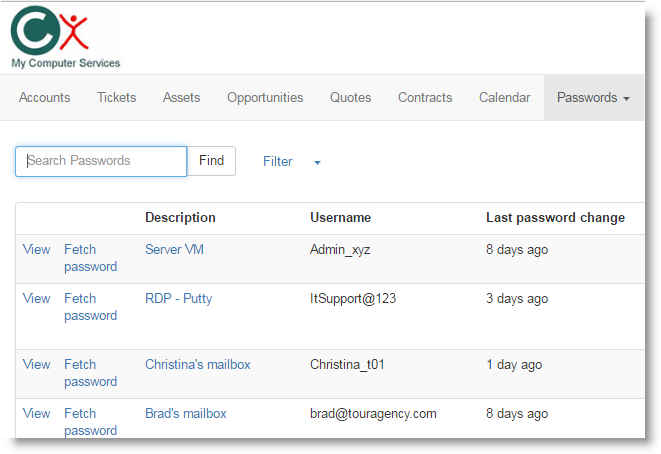Expand the Filter dropdown
This screenshot has width=661, height=454.
[x=291, y=162]
